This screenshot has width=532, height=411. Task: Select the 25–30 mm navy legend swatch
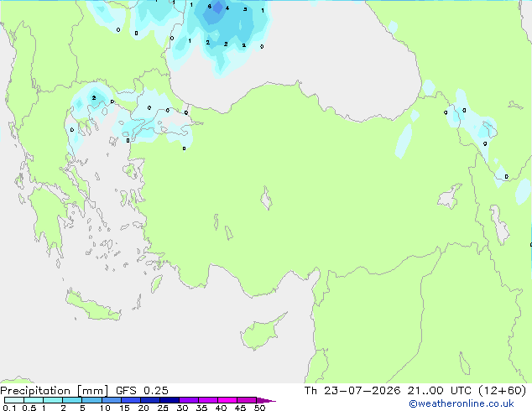pos(170,400)
